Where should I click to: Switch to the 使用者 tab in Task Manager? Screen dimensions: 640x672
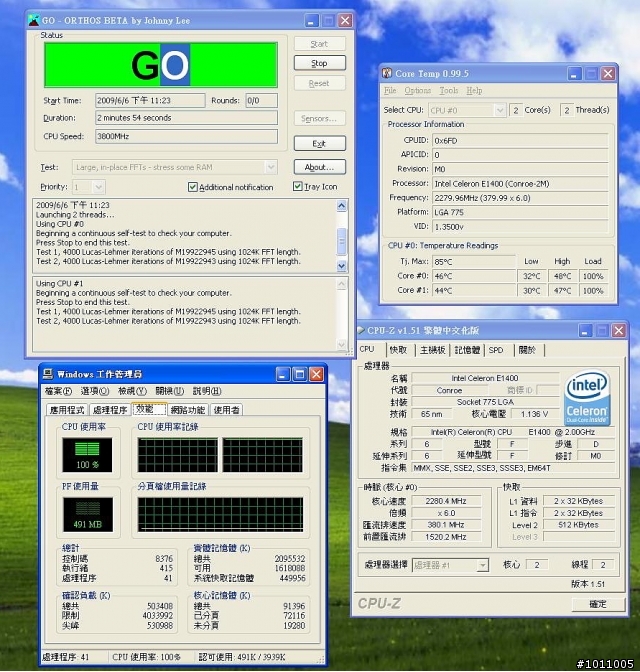pos(226,410)
